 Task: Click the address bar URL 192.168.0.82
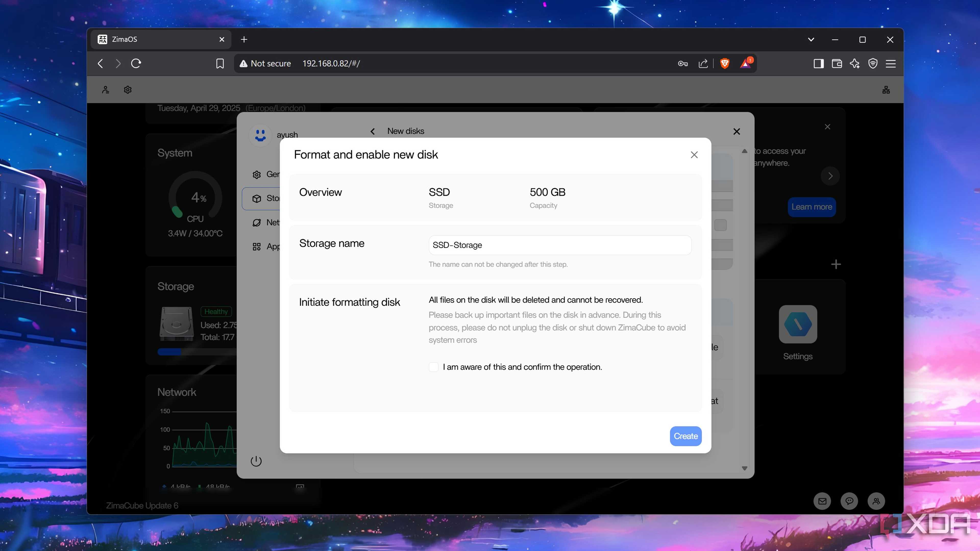[x=331, y=64]
